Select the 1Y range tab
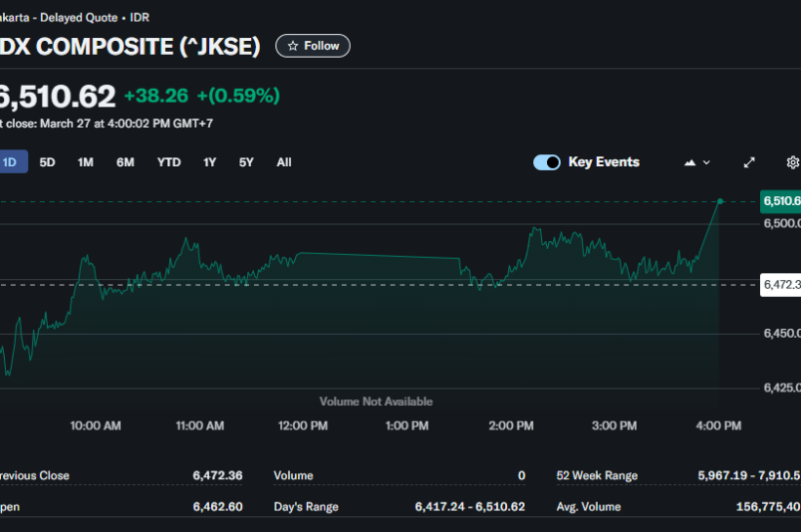Image resolution: width=801 pixels, height=532 pixels. coord(209,162)
